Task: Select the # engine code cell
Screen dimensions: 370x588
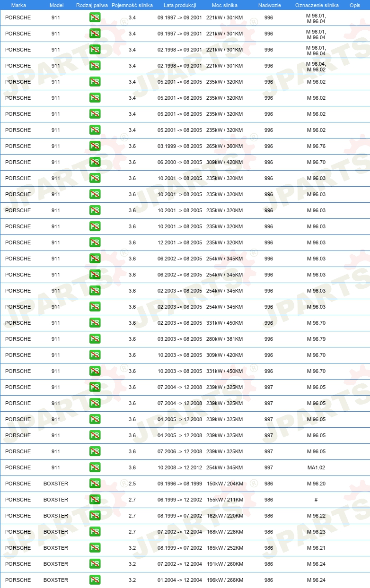Action: pyautogui.click(x=316, y=500)
